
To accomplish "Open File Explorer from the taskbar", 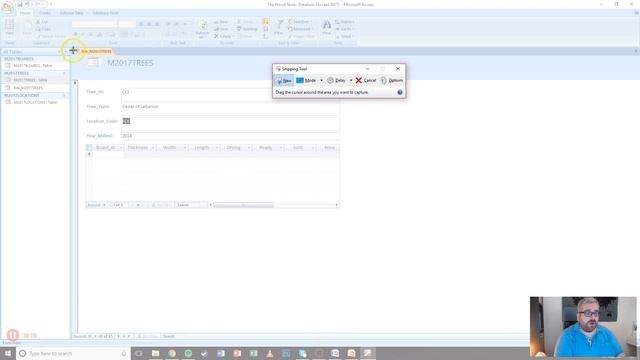I will pyautogui.click(x=156, y=353).
